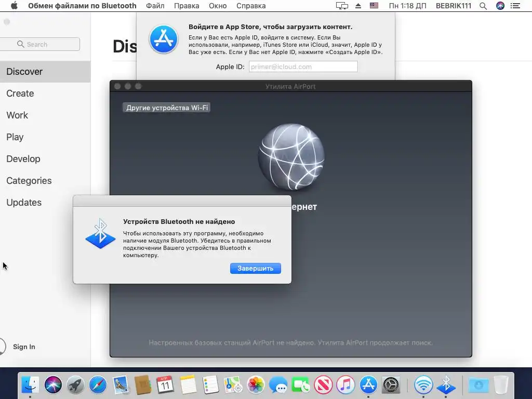Open the Apple menu
This screenshot has height=399, width=532.
[x=14, y=6]
